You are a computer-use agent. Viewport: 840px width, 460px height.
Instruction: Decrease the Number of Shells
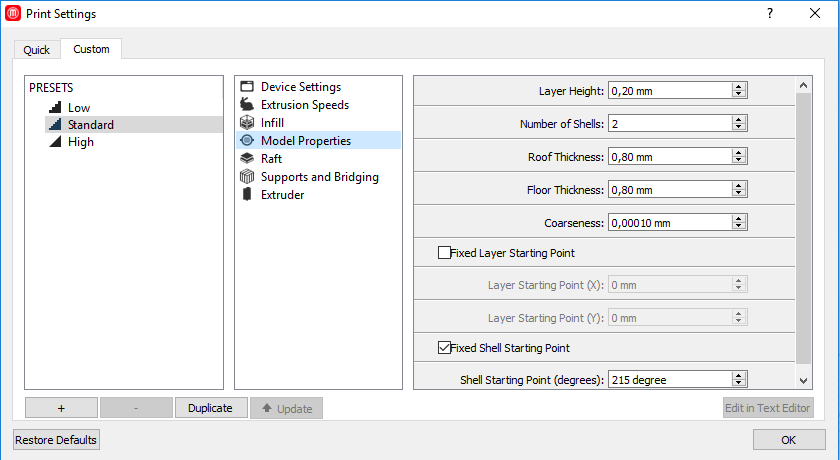click(739, 127)
